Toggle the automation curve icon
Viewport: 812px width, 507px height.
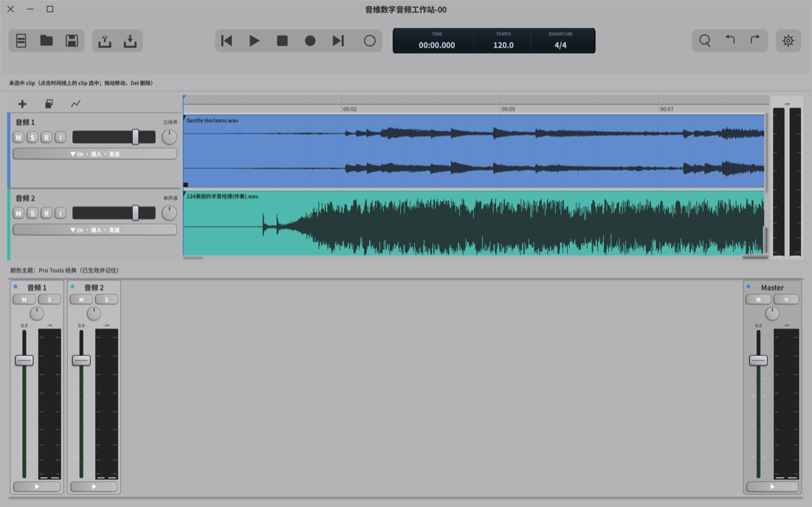point(75,104)
